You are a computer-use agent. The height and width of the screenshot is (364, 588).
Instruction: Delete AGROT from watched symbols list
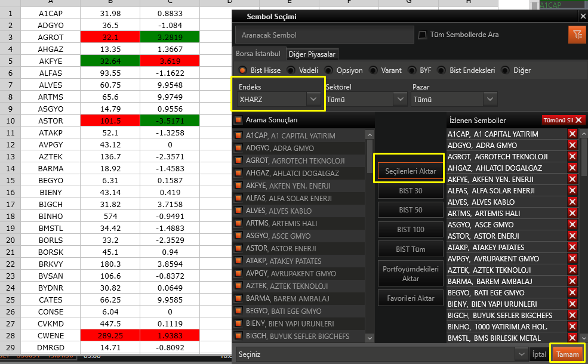click(x=572, y=157)
